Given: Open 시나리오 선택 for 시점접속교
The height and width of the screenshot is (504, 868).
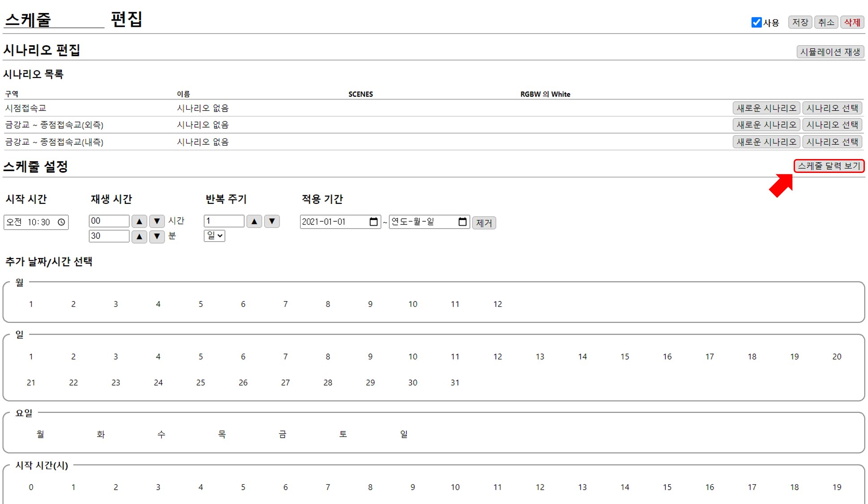Looking at the screenshot, I should (x=832, y=108).
